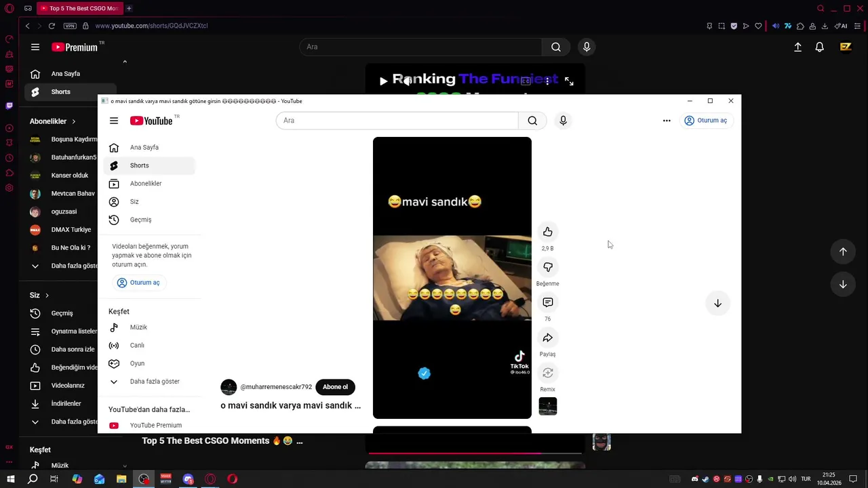The height and width of the screenshot is (488, 868).
Task: Open oguzsasi subscription channel
Action: 61,211
